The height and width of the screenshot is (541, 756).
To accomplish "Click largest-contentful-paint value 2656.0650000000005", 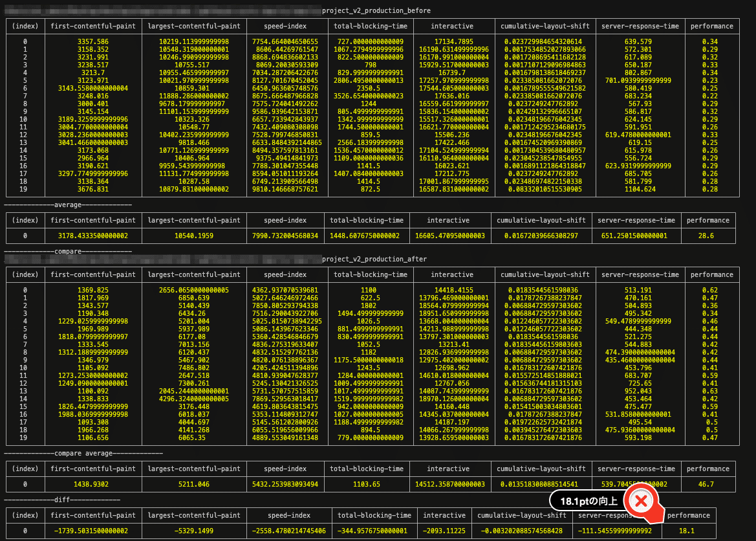I will tap(194, 290).
